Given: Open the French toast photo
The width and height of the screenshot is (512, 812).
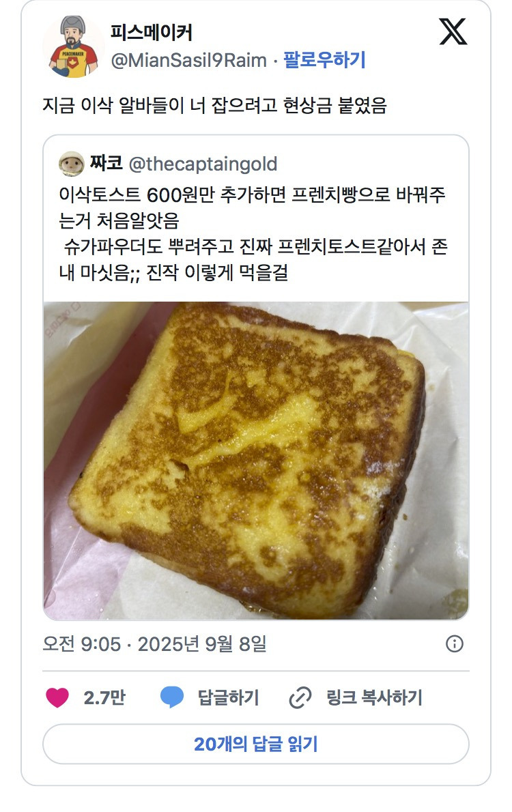Looking at the screenshot, I should click(x=256, y=461).
